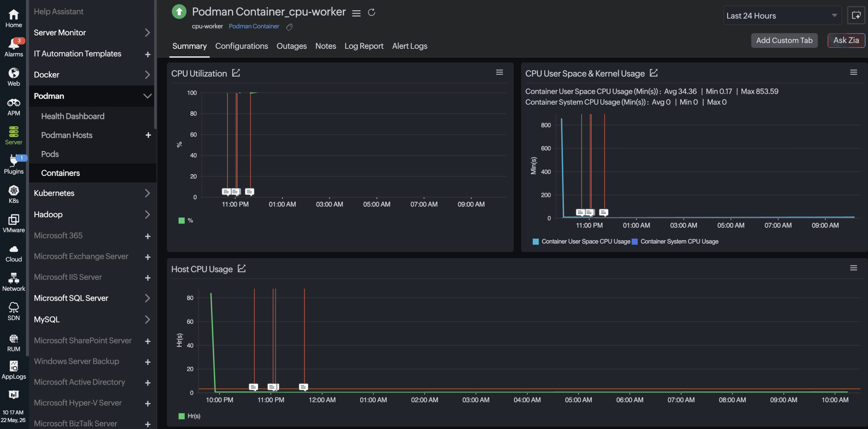Open the Last 24 Hours time range dropdown
This screenshot has height=429, width=868.
tap(782, 16)
